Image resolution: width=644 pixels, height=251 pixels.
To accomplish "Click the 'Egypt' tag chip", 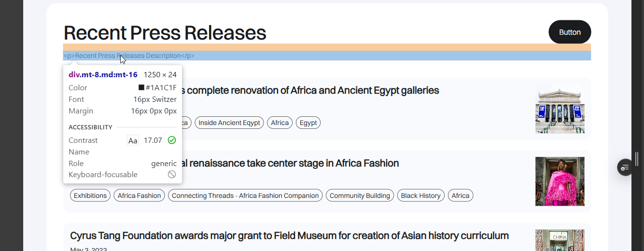I will (x=308, y=123).
